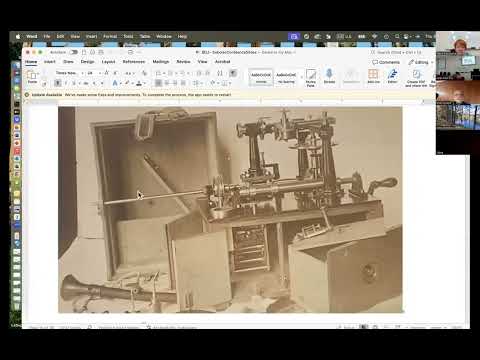Screen dimensions: 480x360
Task: Select the Normal style thumbnail
Action: tap(261, 78)
